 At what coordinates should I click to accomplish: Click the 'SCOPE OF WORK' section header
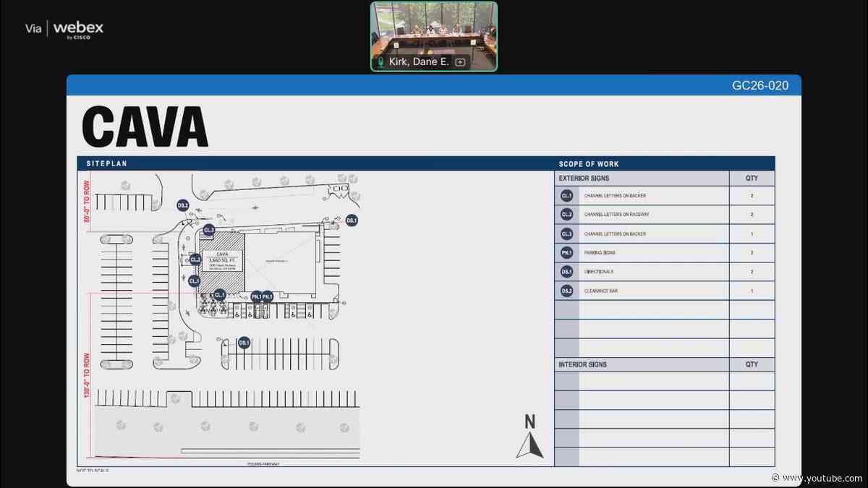(589, 164)
